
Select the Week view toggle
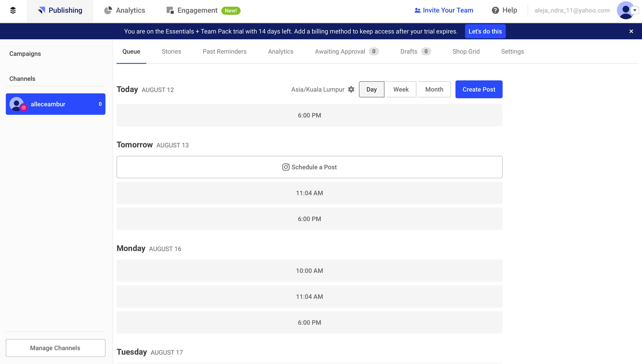click(401, 89)
